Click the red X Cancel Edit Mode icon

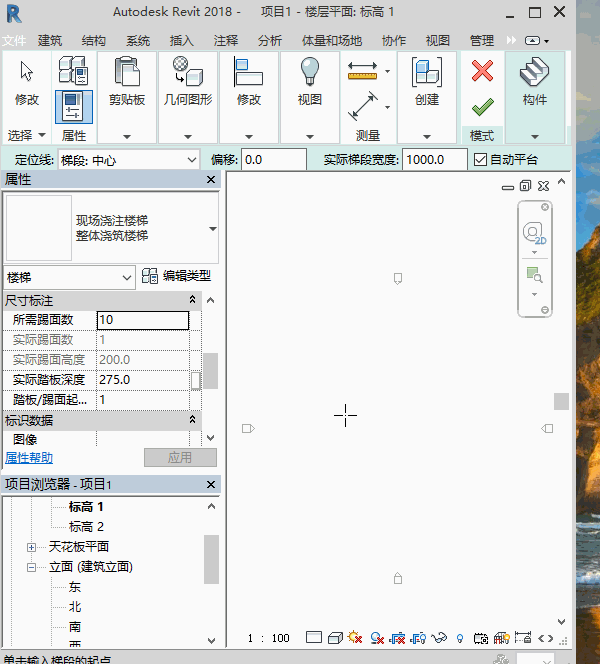coord(482,71)
